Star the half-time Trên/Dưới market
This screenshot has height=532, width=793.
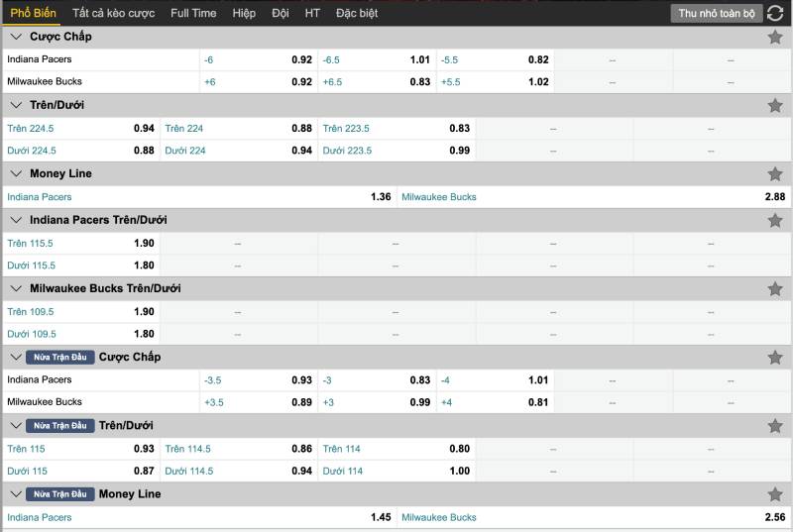pyautogui.click(x=775, y=425)
